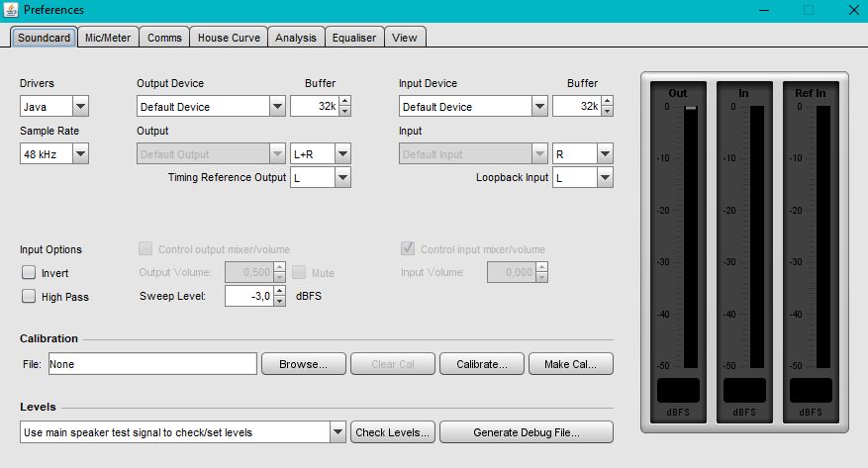Toggle the High Pass checkbox
868x468 pixels.
[x=29, y=296]
